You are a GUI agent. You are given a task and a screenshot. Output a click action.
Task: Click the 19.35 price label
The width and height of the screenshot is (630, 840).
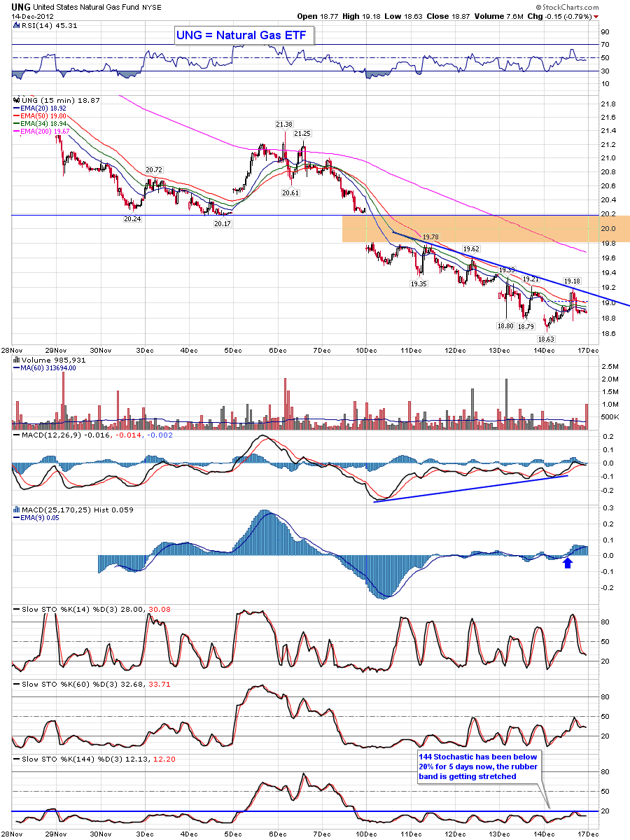[419, 284]
